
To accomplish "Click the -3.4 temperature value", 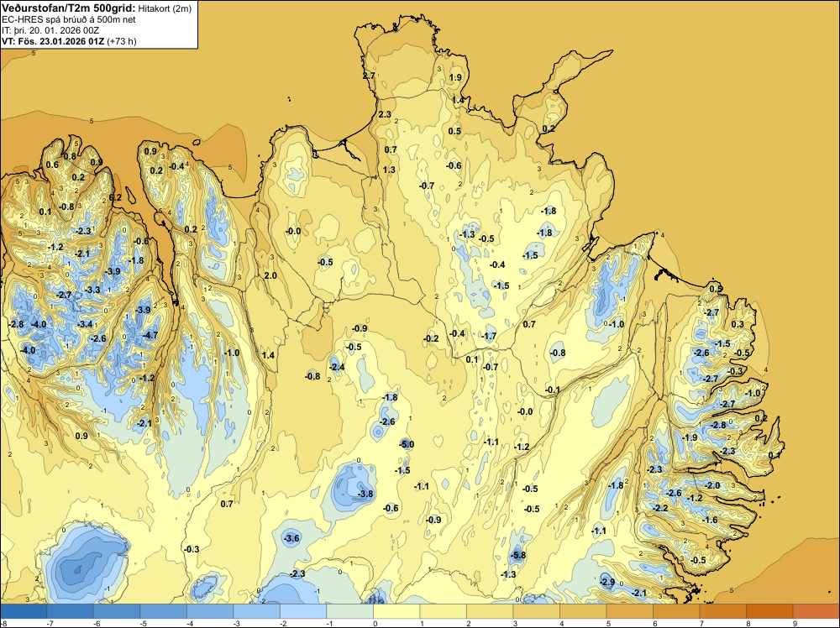I will click(85, 324).
